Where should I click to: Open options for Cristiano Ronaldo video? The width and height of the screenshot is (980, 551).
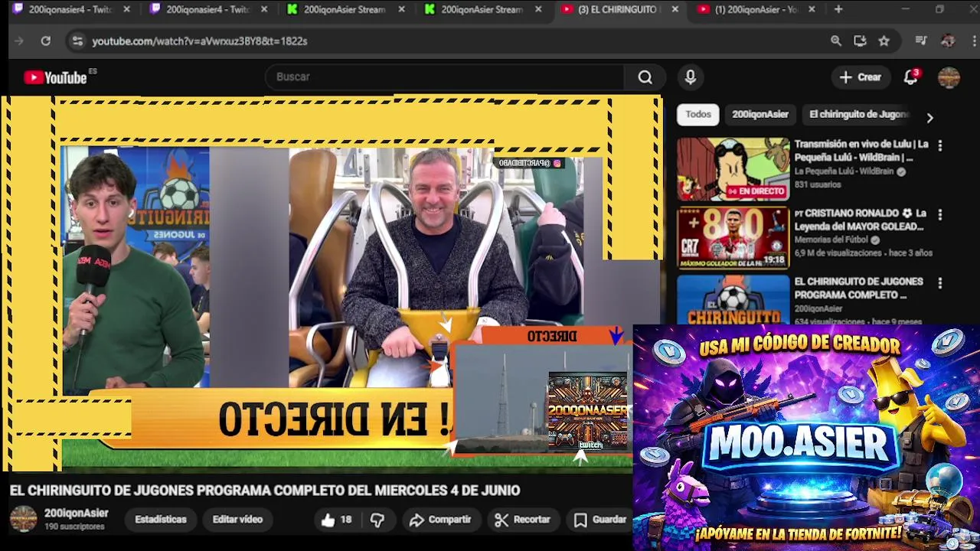click(940, 215)
